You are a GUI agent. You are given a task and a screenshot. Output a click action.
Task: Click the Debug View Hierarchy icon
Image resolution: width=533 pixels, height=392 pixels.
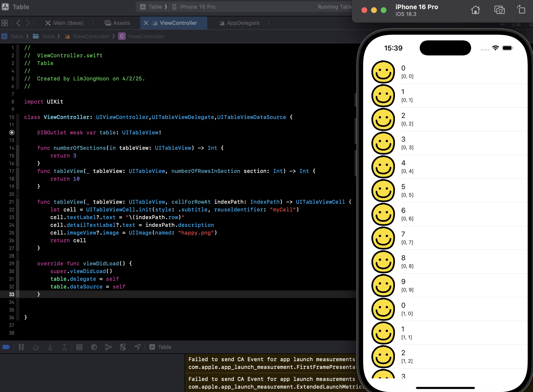point(94,347)
